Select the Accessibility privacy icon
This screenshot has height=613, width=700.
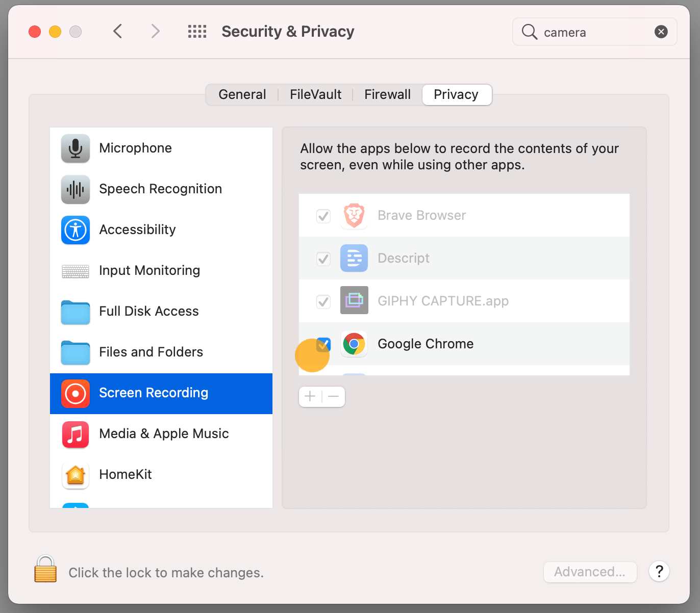point(75,230)
